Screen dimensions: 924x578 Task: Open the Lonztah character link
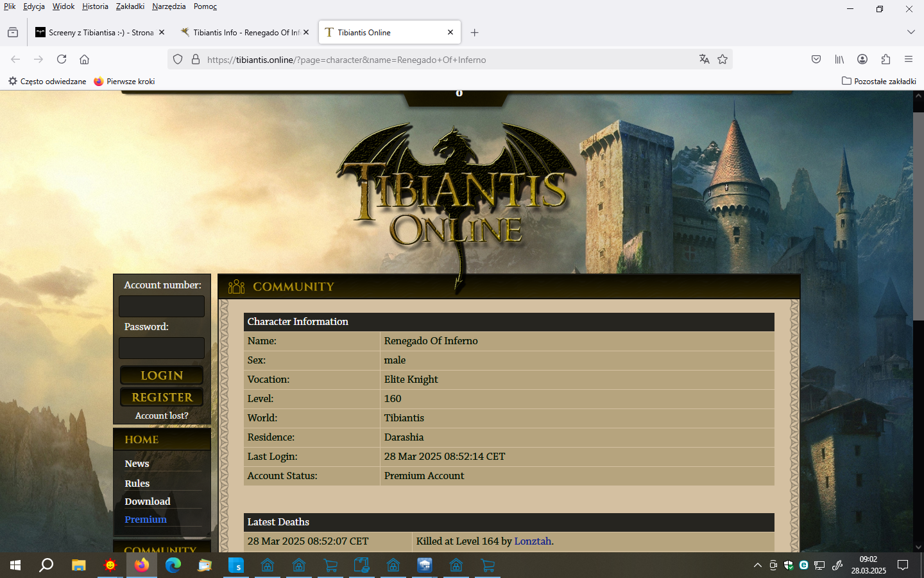coord(533,541)
